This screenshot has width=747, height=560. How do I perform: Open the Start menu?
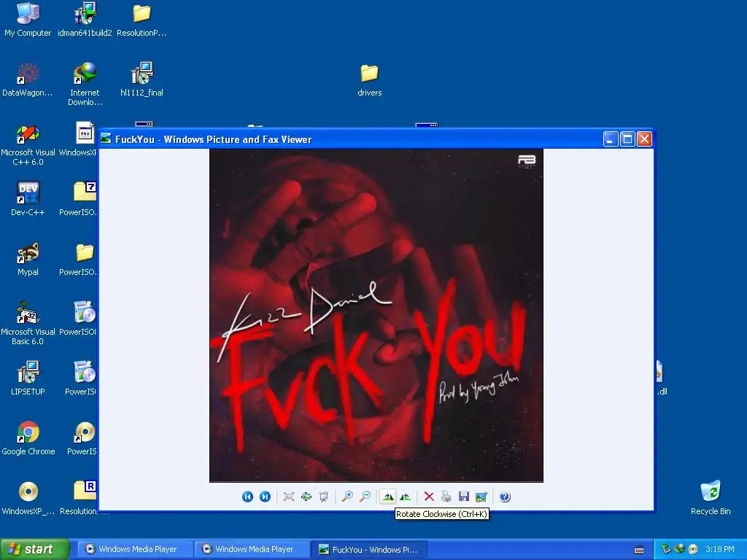point(35,549)
